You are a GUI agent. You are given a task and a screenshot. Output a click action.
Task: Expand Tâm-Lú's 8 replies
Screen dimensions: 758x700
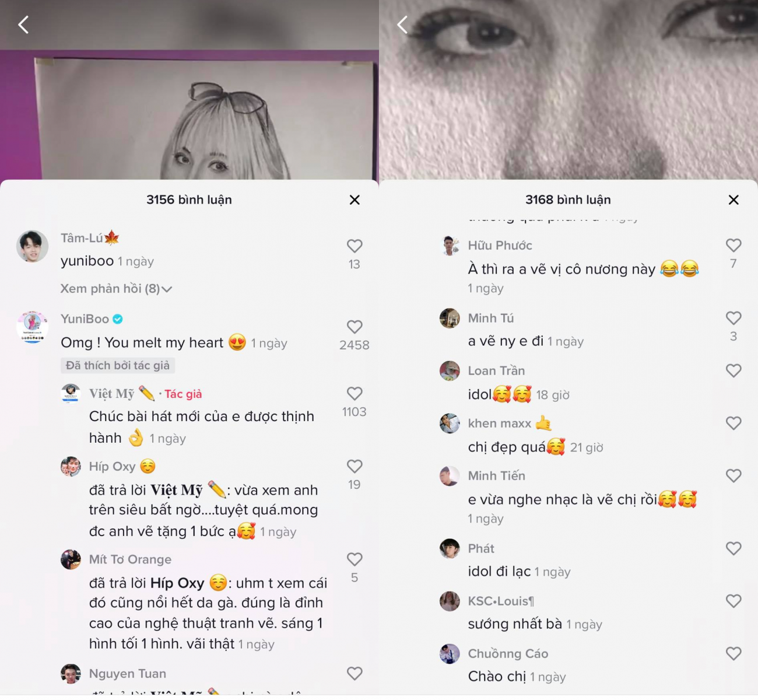(x=116, y=289)
